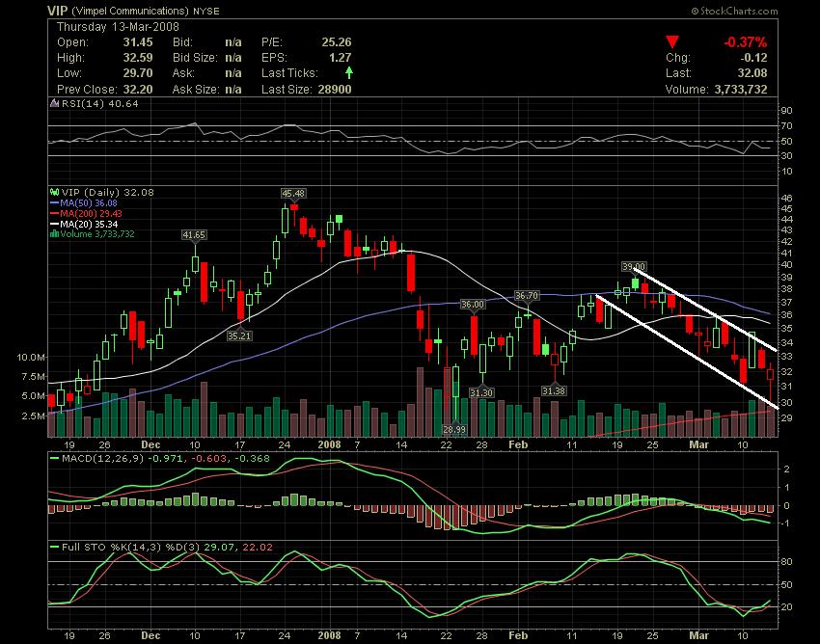This screenshot has height=644, width=820.
Task: Click the 2.5M volume axis label
Action: (x=33, y=416)
